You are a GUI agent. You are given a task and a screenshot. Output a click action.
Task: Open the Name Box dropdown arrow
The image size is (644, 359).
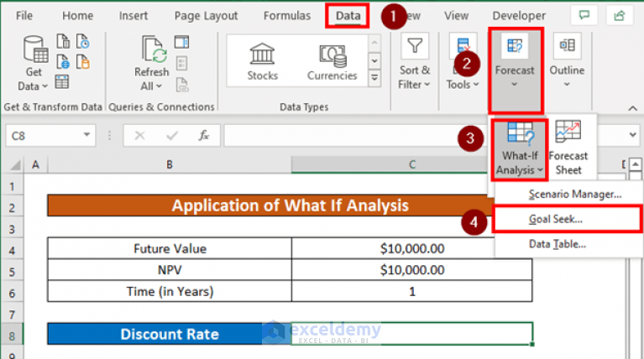[x=86, y=135]
